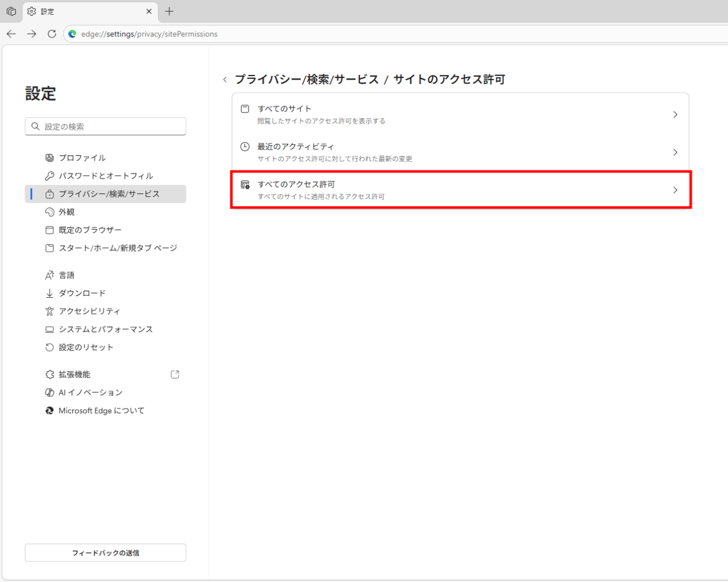Click the tab actions icon at top left
The width and height of the screenshot is (728, 582).
11,11
